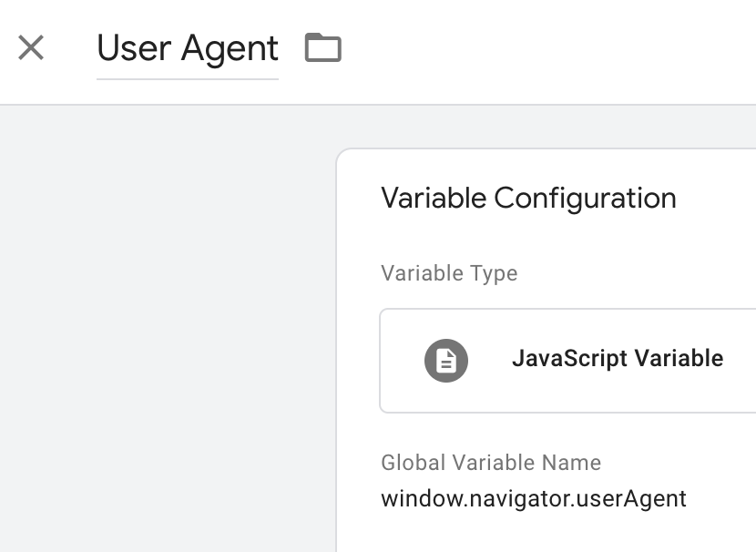
Task: Click the underline beneath User Agent title
Action: (x=188, y=79)
